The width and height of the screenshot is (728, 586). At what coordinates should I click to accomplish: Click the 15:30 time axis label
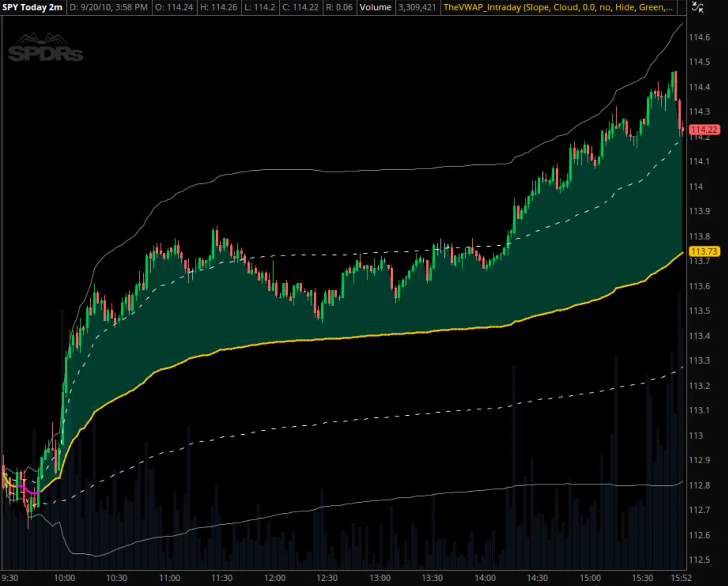click(643, 578)
